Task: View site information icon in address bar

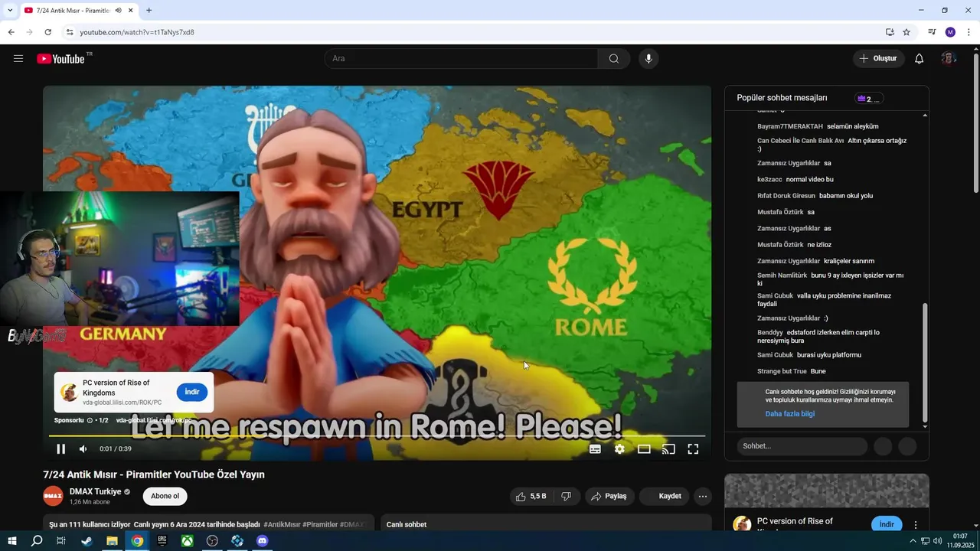Action: (x=70, y=32)
